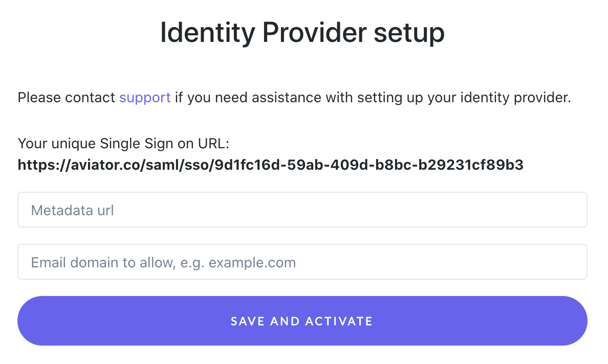Click the 'Your unique Single Sign on URL' label
The width and height of the screenshot is (608, 364).
pos(123,144)
